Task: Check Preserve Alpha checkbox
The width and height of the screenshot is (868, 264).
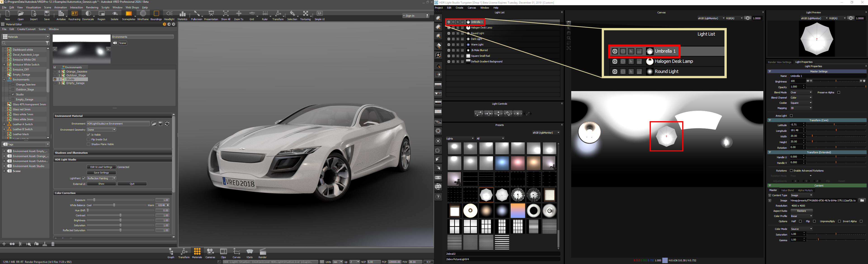Action: pos(839,93)
